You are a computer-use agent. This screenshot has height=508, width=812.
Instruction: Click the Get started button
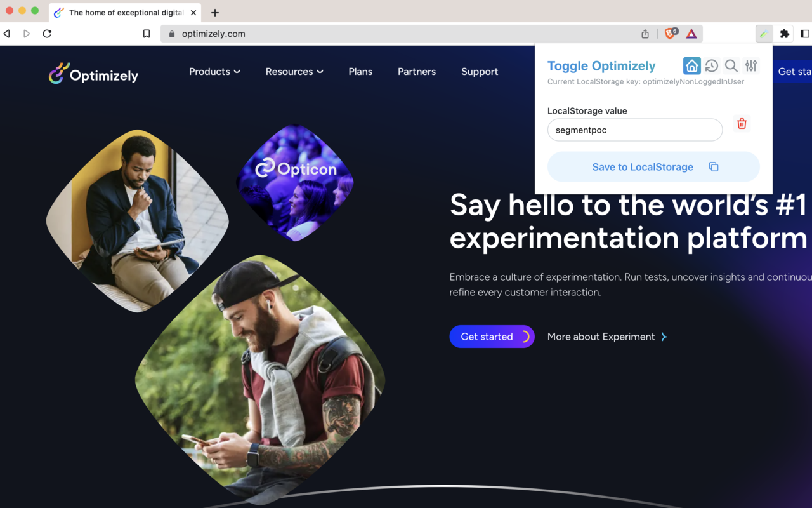[492, 337]
